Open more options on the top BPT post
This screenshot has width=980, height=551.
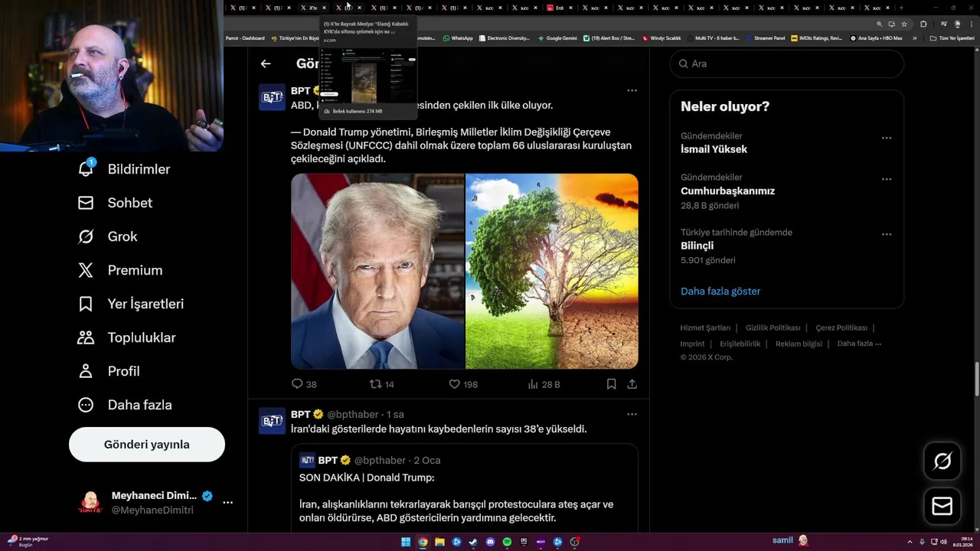pyautogui.click(x=632, y=90)
